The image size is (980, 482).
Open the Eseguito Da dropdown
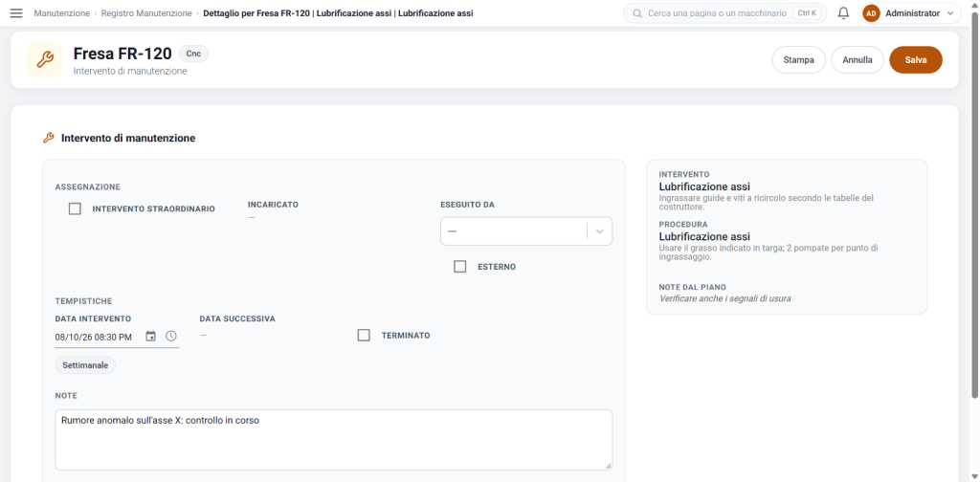click(x=526, y=231)
